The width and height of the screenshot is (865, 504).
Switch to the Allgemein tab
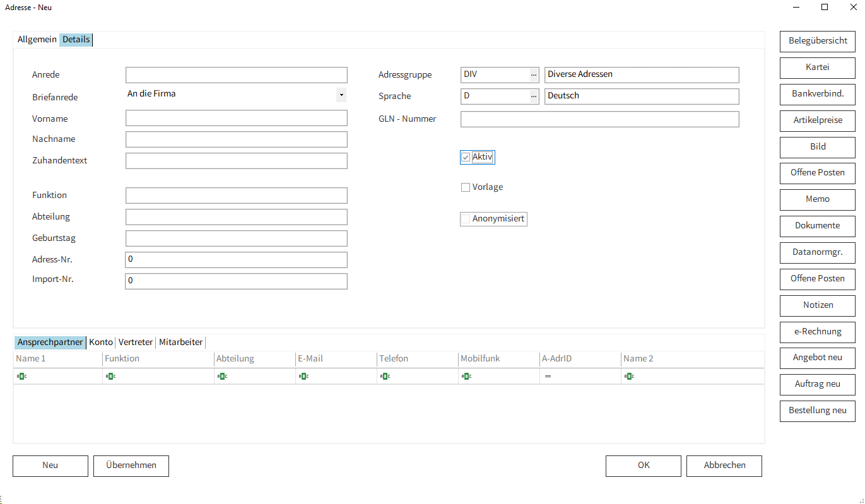[x=37, y=40]
